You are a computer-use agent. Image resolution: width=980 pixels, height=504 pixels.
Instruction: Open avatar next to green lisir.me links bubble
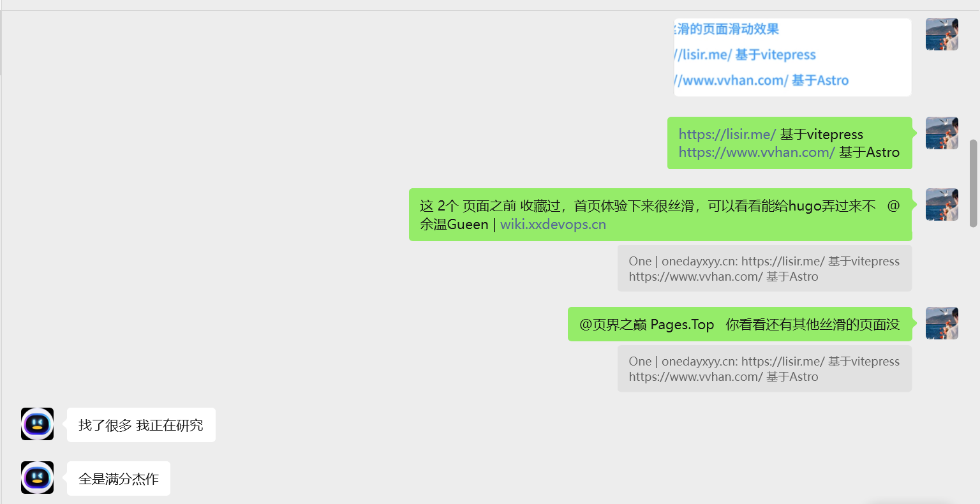coord(942,133)
